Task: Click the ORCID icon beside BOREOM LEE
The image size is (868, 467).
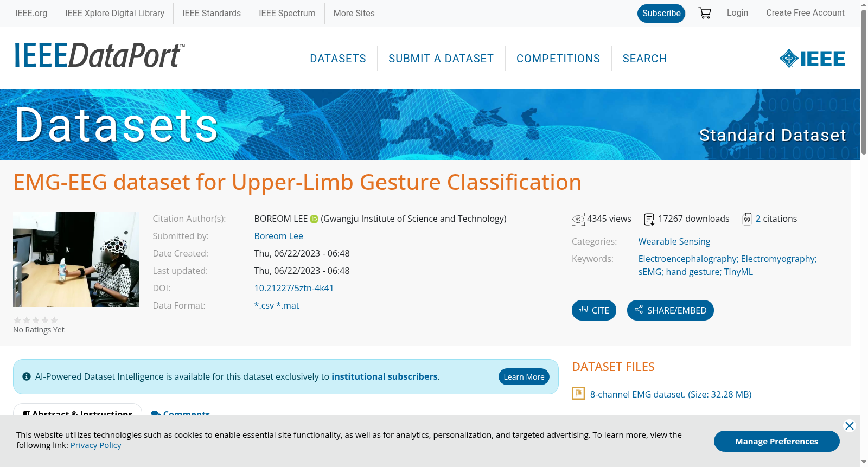Action: tap(314, 219)
